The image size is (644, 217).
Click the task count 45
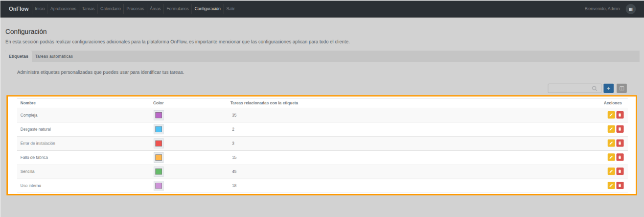coord(234,171)
